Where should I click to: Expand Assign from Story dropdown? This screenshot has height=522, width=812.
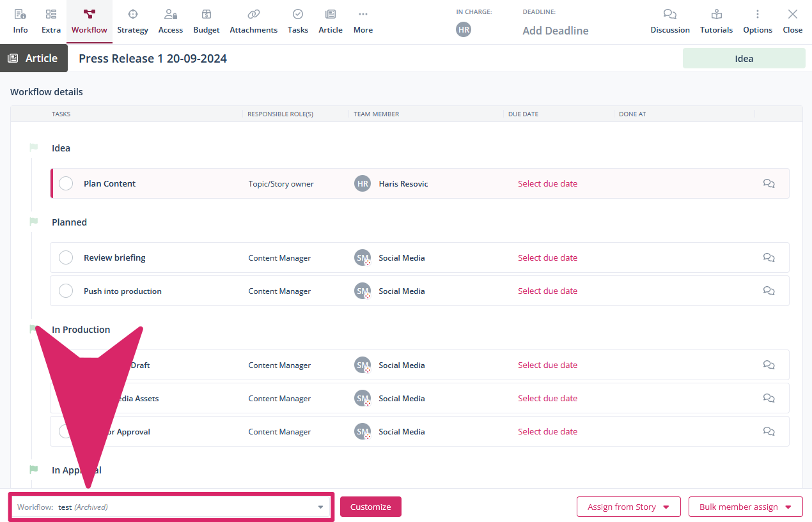[x=629, y=507]
